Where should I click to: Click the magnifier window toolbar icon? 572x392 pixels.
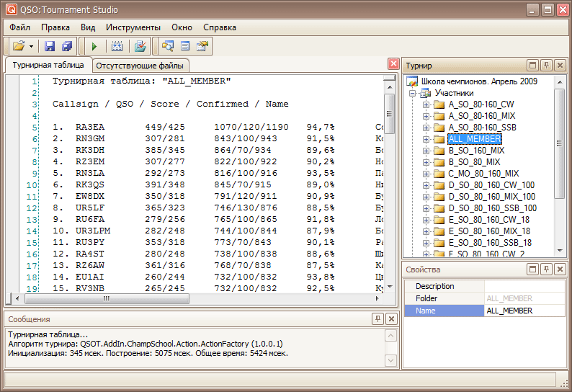pyautogui.click(x=168, y=46)
